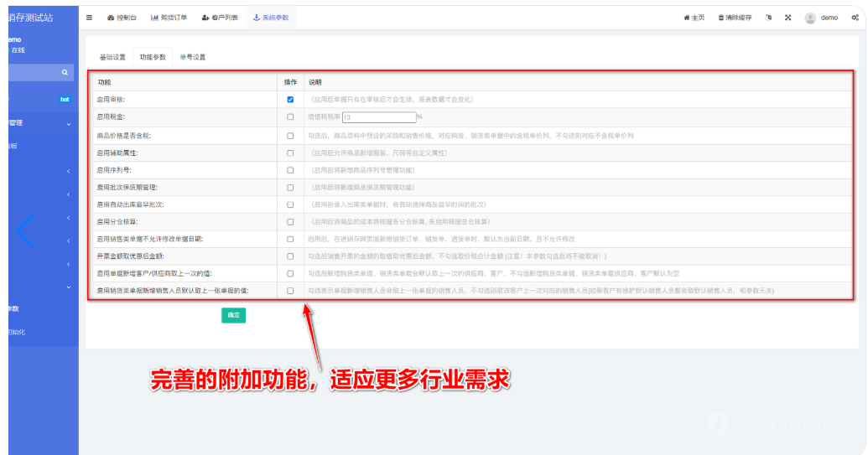868x455 pixels.
Task: Collapse the sidebar group chevron above 参数
Action: 69,287
